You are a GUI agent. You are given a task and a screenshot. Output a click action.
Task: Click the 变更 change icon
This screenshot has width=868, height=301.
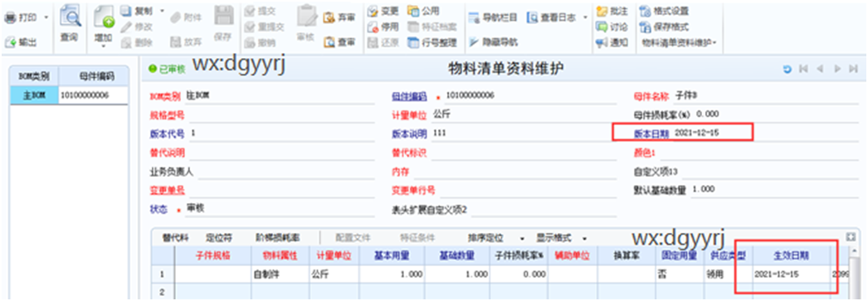tap(373, 11)
